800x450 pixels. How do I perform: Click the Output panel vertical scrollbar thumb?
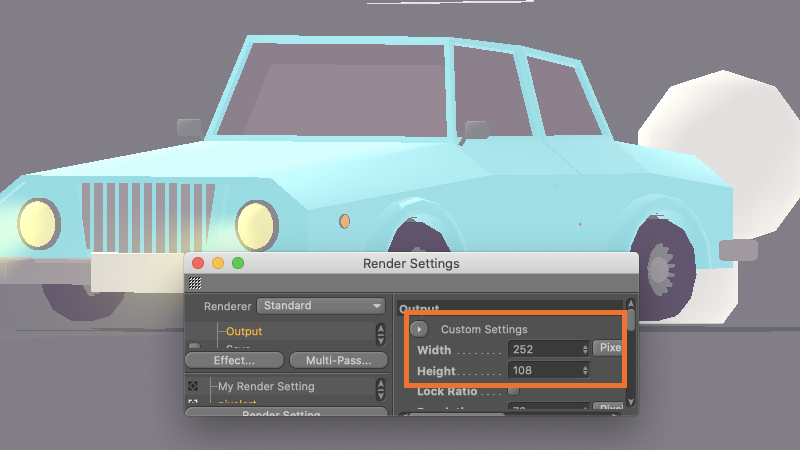coord(631,319)
